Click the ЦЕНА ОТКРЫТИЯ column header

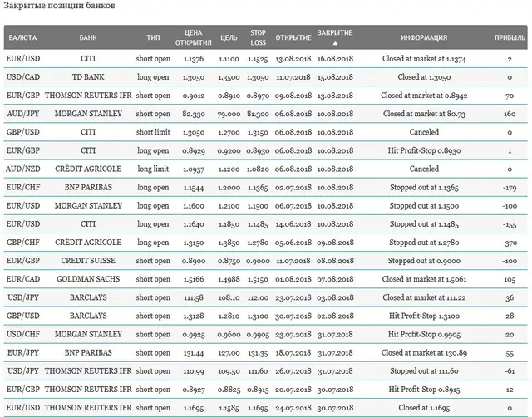point(194,37)
